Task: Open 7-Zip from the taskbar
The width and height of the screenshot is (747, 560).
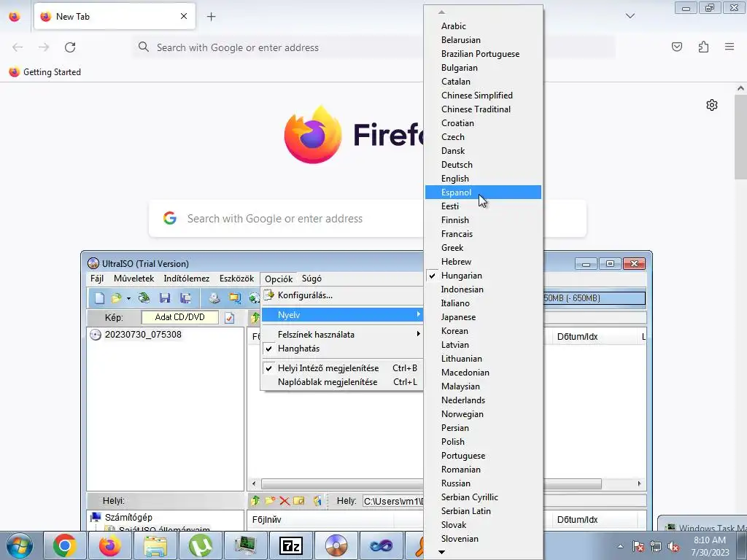Action: coord(291,545)
